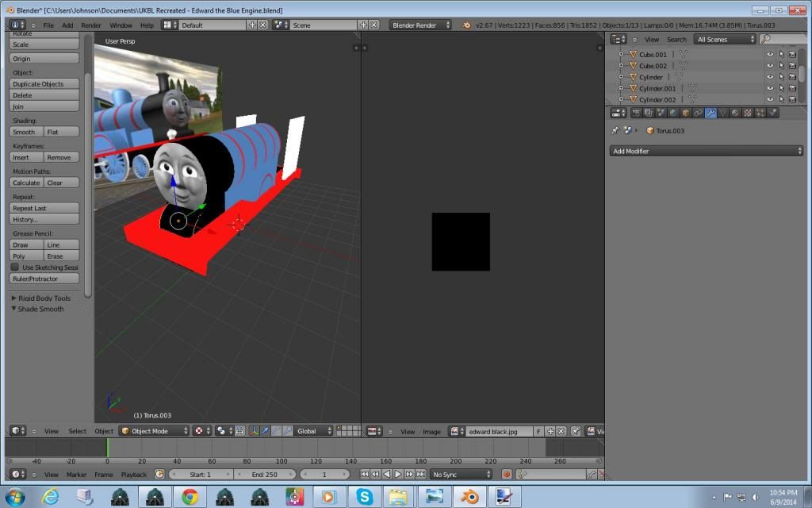This screenshot has height=508, width=812.
Task: Launch Blender from the Windows taskbar
Action: coord(469,497)
